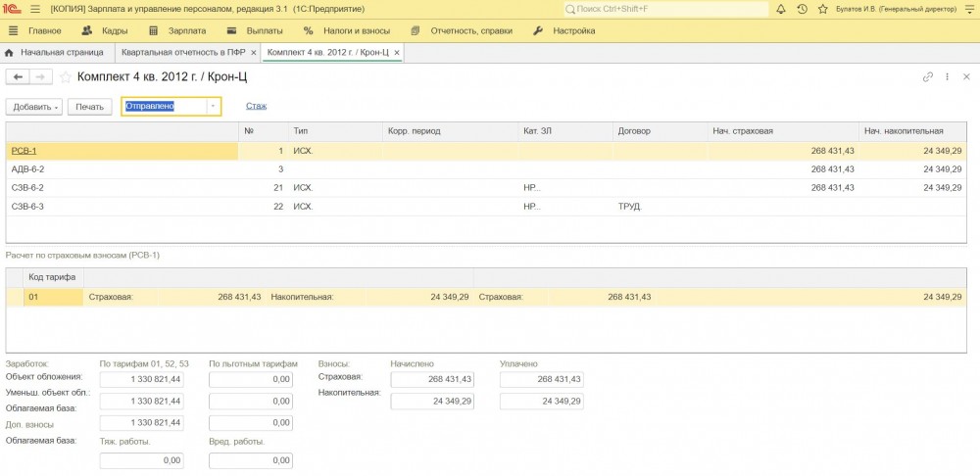Image resolution: width=980 pixels, height=476 pixels.
Task: Open the Добавить dropdown button
Action: (x=34, y=107)
